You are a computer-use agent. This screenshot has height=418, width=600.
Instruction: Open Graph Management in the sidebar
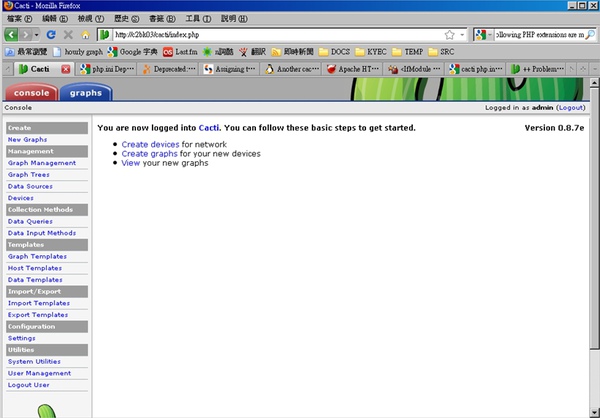coord(42,163)
